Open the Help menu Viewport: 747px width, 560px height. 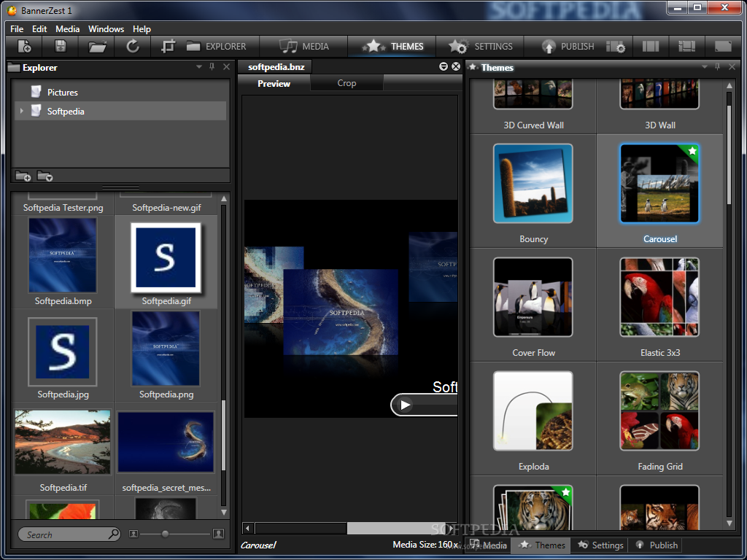[142, 29]
